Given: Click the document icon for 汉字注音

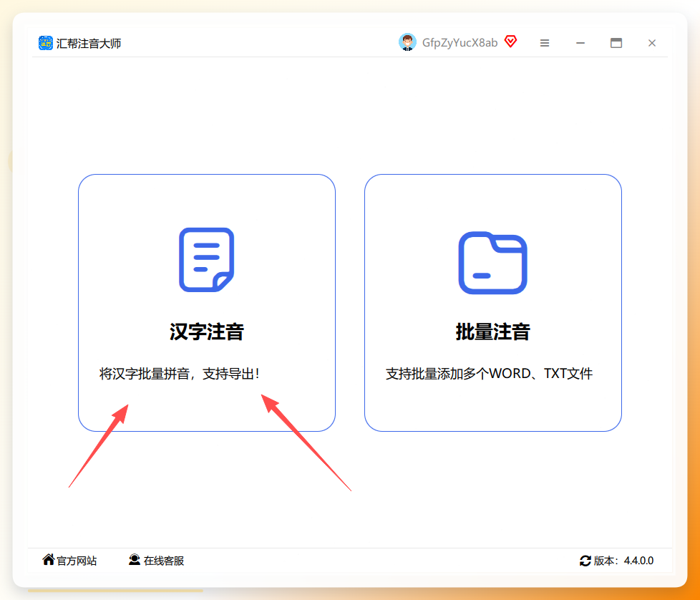Looking at the screenshot, I should click(x=207, y=260).
